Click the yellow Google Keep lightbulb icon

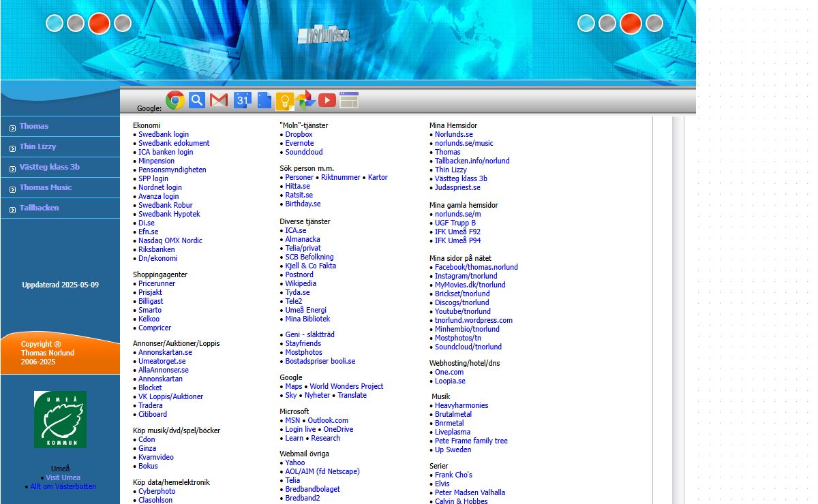coord(285,101)
